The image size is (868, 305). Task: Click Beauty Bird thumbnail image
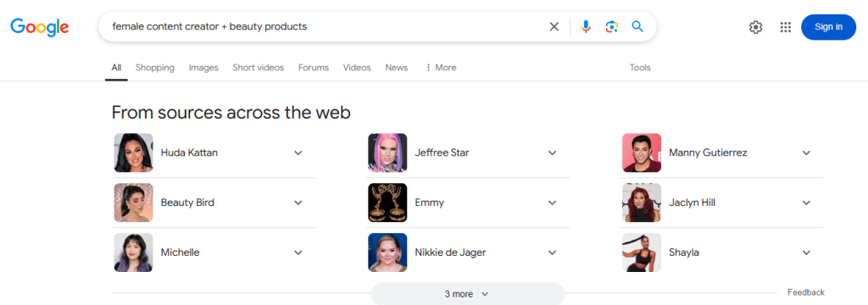pyautogui.click(x=133, y=202)
